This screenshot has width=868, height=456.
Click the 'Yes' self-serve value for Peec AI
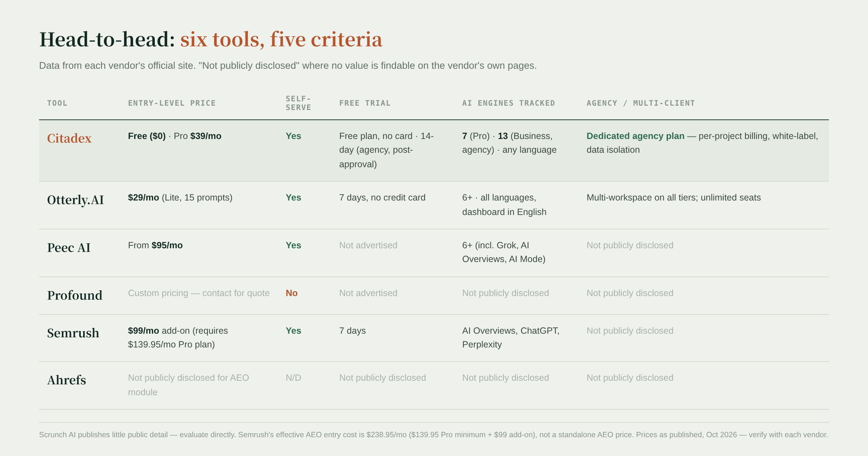coord(293,245)
